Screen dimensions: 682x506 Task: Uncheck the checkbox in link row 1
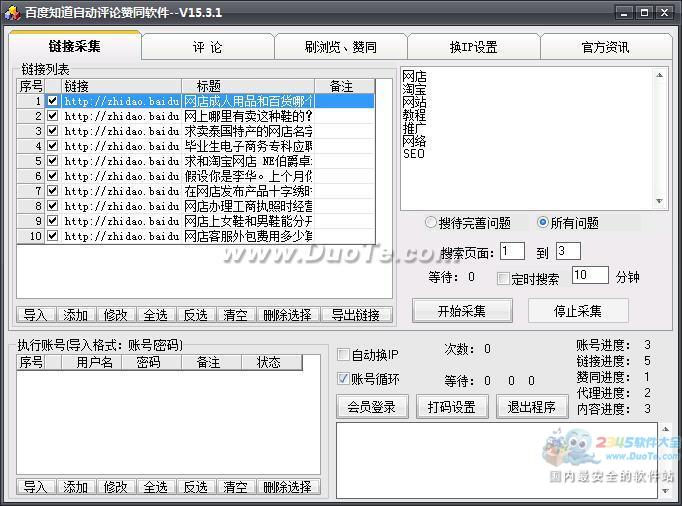[x=53, y=101]
